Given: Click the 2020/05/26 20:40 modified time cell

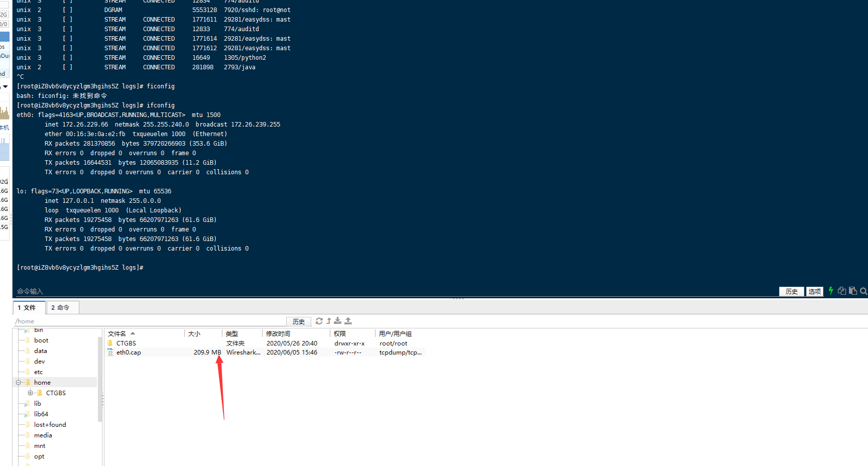Looking at the screenshot, I should click(292, 343).
